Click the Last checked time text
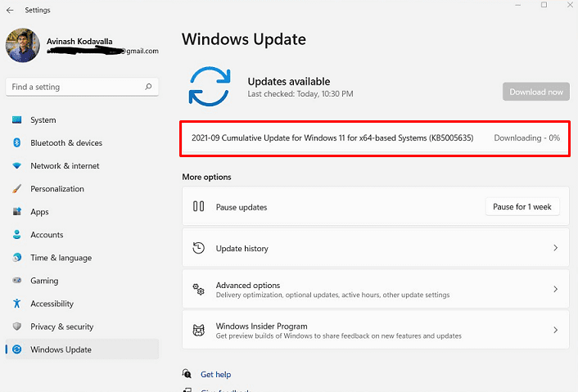Screen dimensions: 578x392 (300, 94)
